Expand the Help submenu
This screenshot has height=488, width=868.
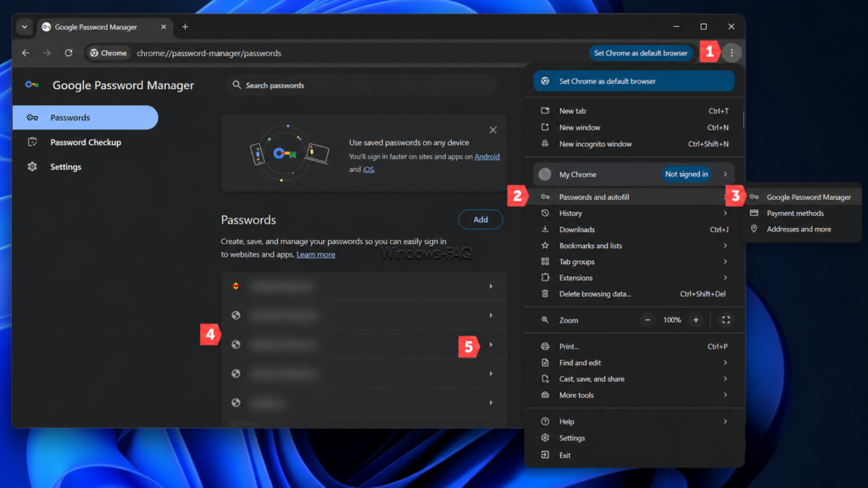click(x=633, y=422)
